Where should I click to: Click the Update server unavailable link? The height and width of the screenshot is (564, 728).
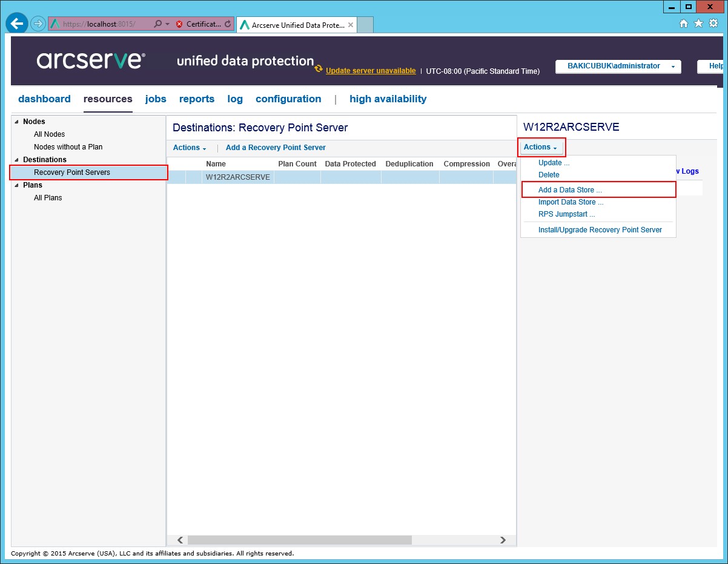click(371, 71)
